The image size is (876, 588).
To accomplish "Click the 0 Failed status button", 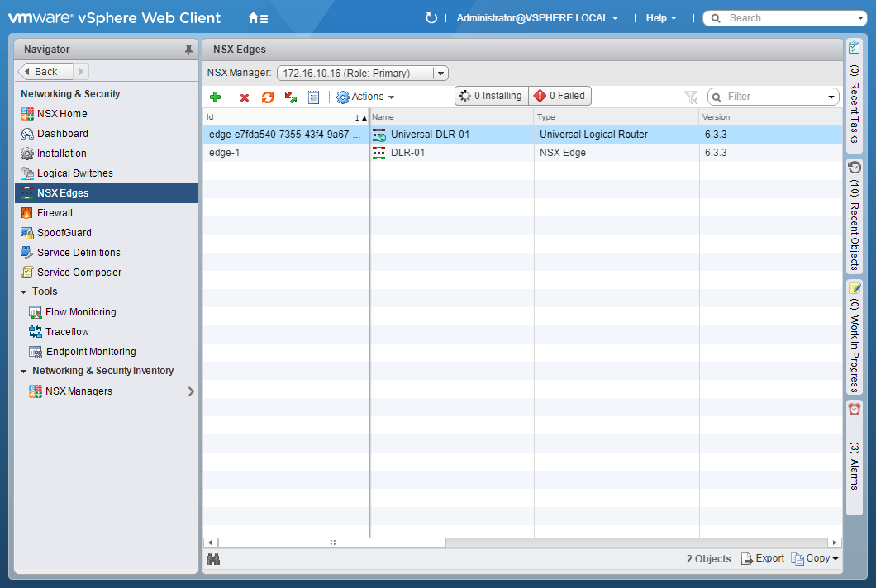I will [x=559, y=96].
